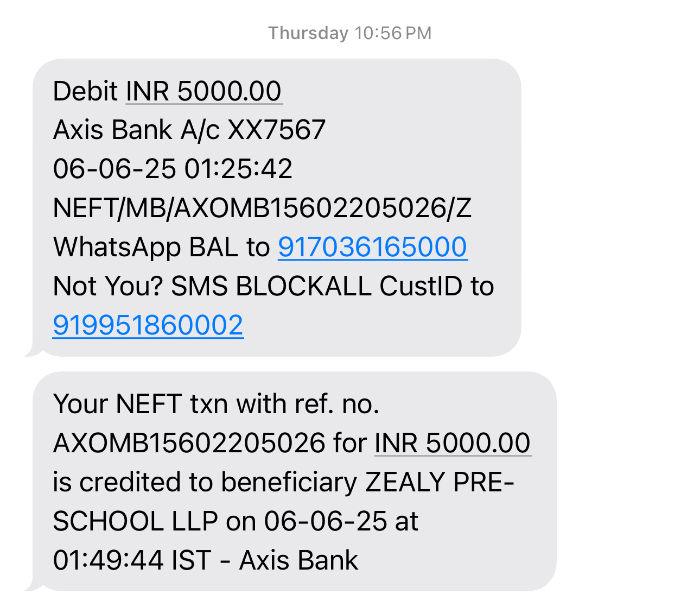
Task: Click the Thursday 10:56 PM timestamp
Action: (350, 33)
